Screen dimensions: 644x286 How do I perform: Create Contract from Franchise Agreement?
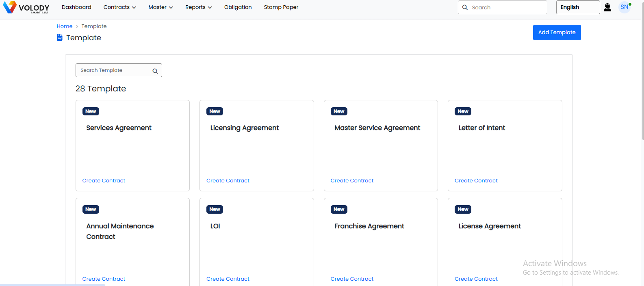(x=352, y=279)
